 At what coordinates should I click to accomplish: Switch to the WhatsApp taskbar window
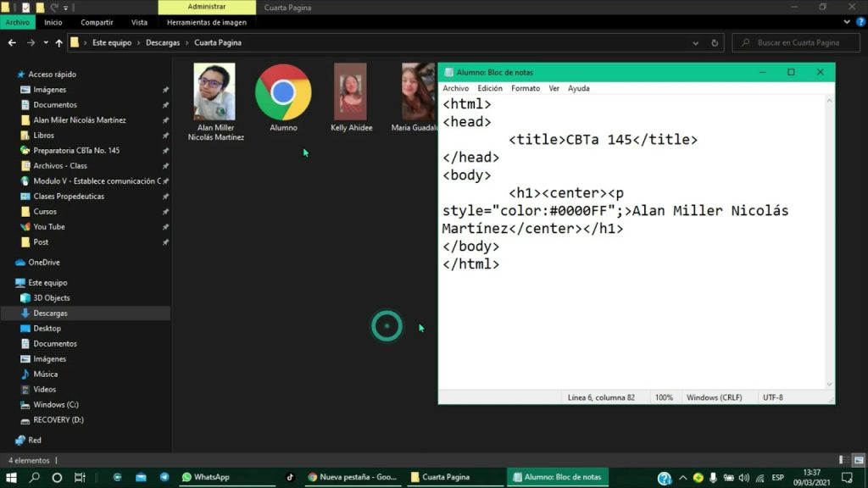pyautogui.click(x=205, y=477)
